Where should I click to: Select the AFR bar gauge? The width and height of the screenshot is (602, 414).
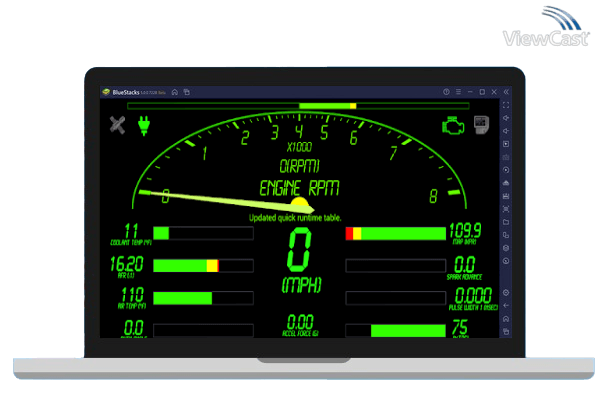point(203,266)
